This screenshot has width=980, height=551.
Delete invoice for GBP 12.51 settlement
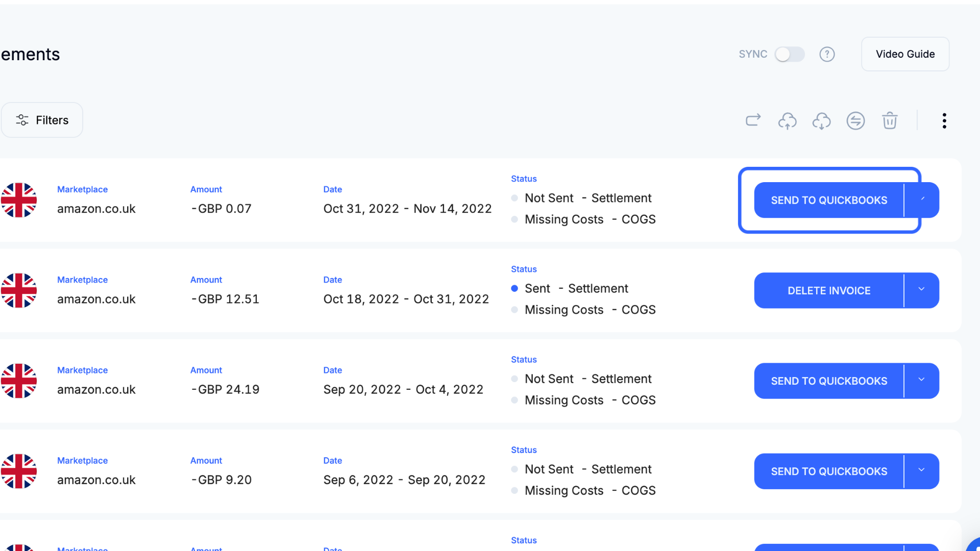[x=829, y=290]
